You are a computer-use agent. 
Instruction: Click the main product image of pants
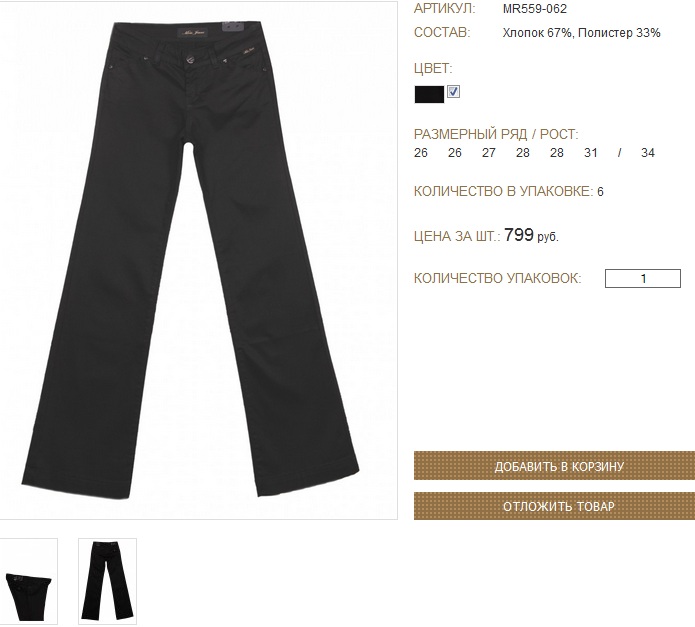click(198, 260)
